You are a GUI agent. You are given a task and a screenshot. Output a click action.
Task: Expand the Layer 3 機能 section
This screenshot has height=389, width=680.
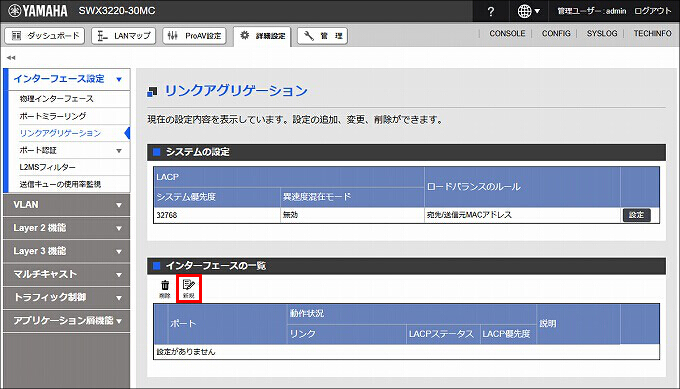click(x=66, y=251)
